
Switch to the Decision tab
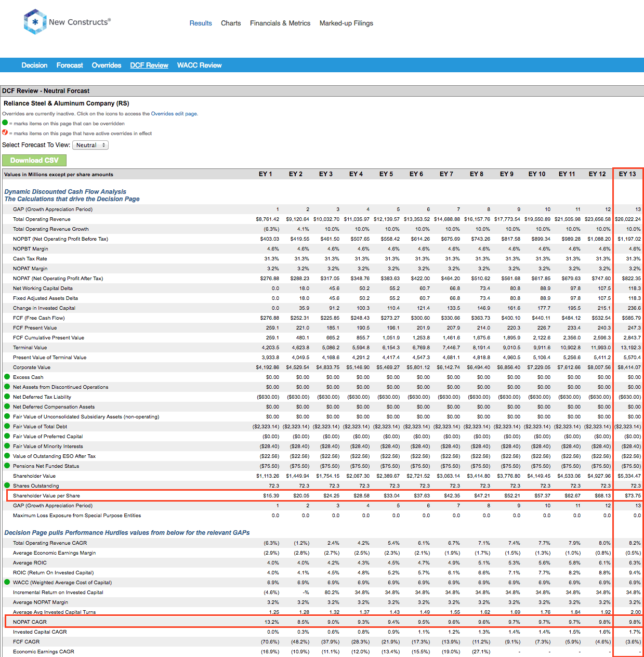tap(34, 65)
